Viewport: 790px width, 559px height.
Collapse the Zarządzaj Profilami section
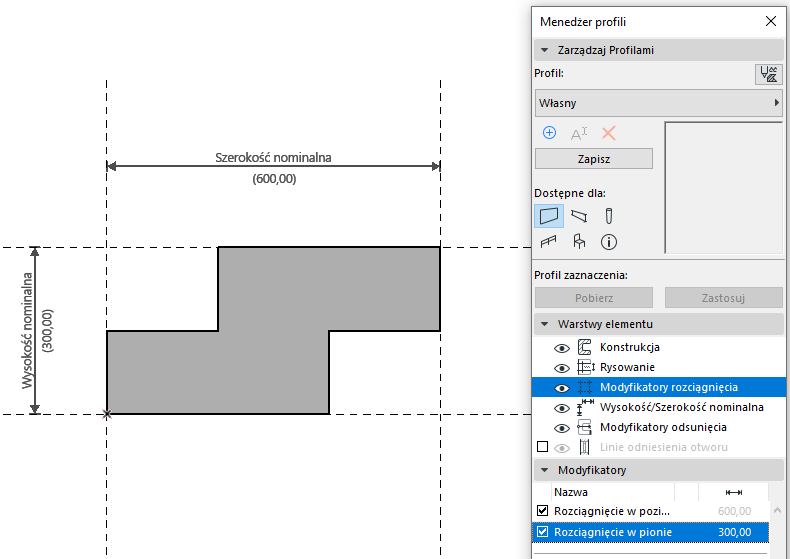(544, 50)
